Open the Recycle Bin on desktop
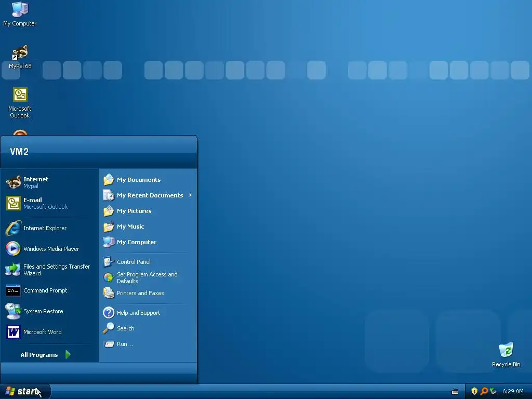 click(x=506, y=355)
